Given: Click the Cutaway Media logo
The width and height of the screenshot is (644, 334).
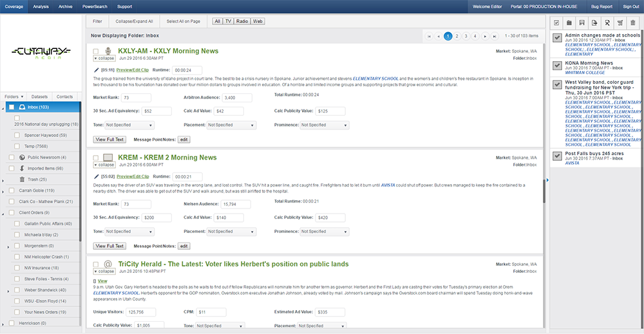Looking at the screenshot, I should coord(41,53).
